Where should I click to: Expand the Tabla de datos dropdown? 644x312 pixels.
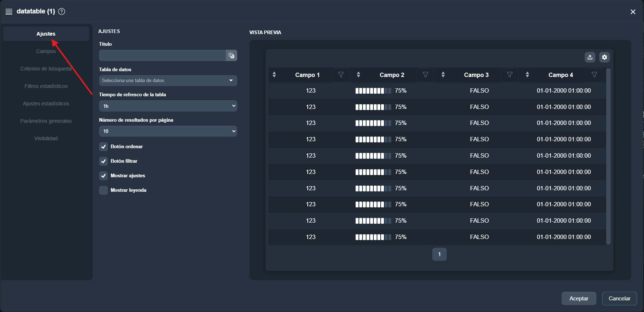[168, 81]
